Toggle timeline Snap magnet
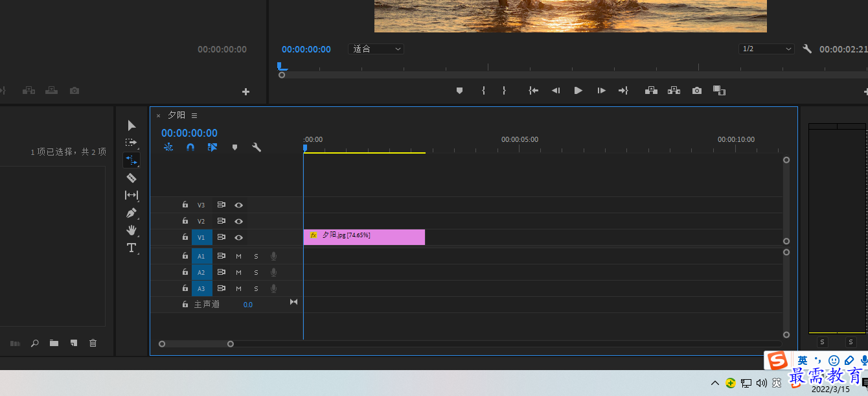Viewport: 868px width, 396px height. tap(190, 147)
